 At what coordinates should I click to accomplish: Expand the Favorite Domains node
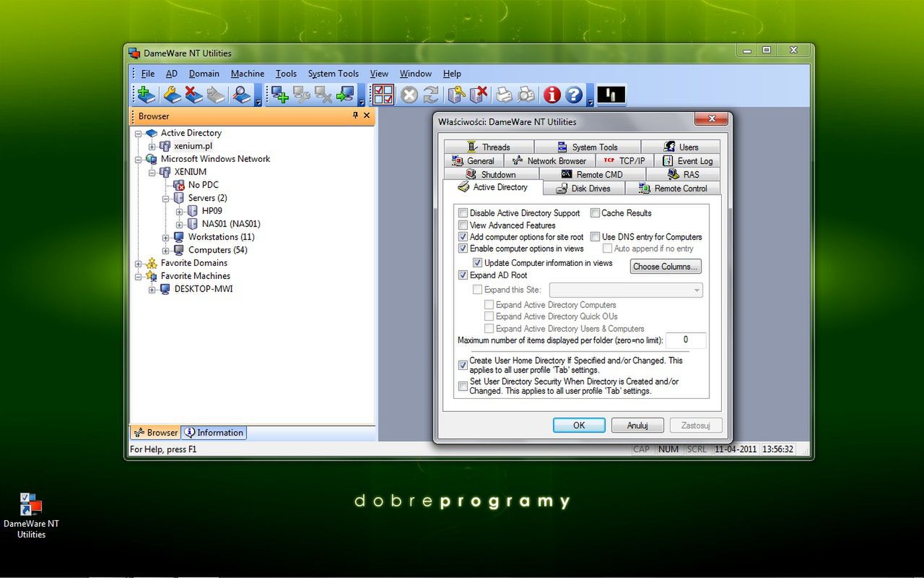[x=139, y=264]
